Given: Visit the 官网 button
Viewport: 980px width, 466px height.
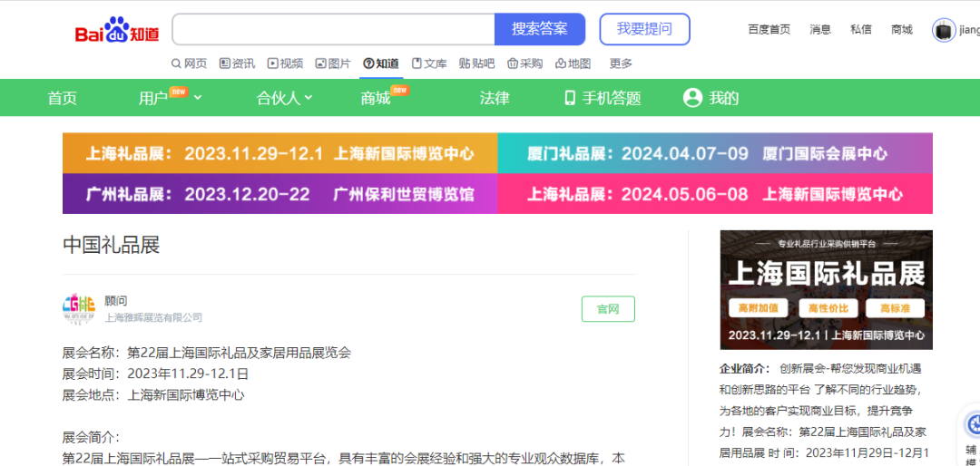Looking at the screenshot, I should (x=608, y=308).
